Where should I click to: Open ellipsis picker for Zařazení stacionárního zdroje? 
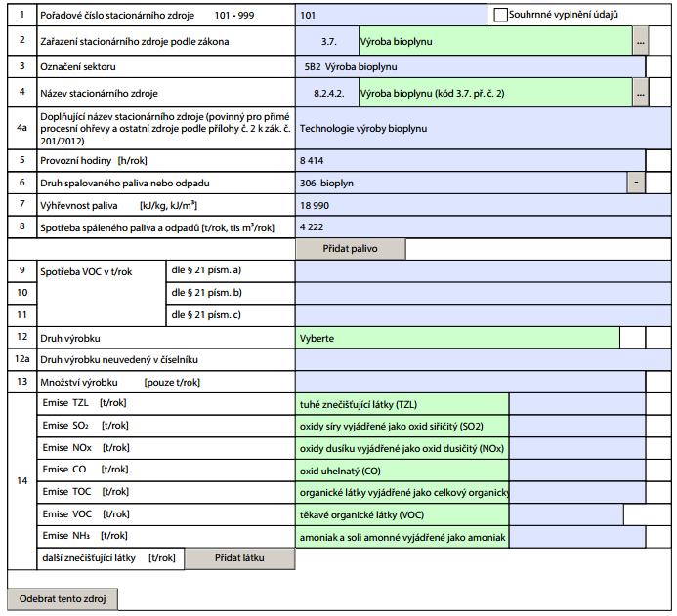[x=640, y=41]
